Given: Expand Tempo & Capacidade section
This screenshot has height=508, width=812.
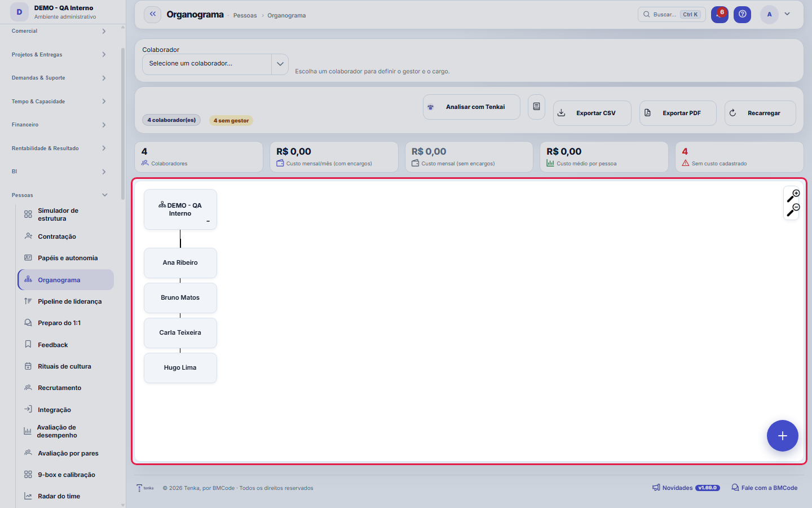Looking at the screenshot, I should pos(59,102).
